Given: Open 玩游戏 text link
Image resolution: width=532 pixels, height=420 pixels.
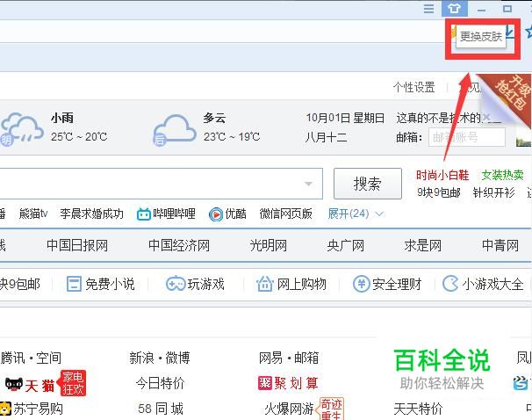Looking at the screenshot, I should 206,284.
